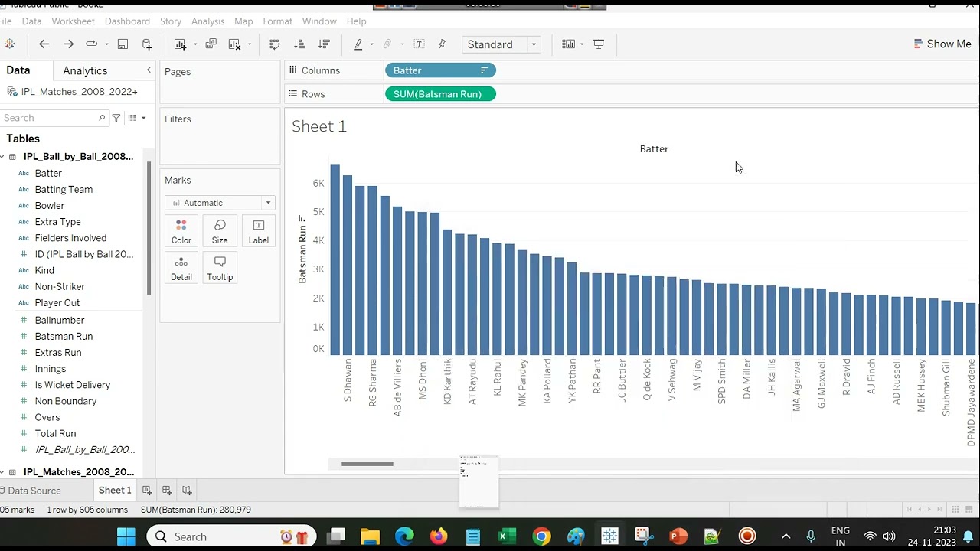Open the Data menu
Screen dimensions: 980x551
(x=31, y=21)
